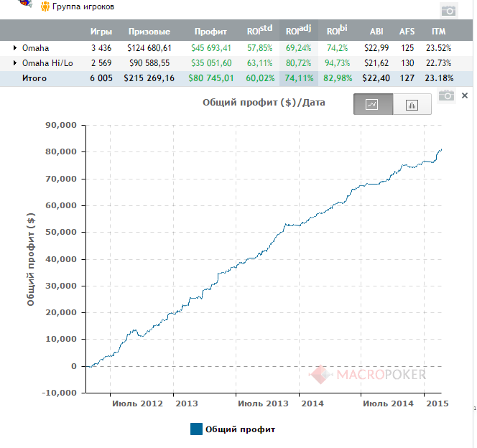The height and width of the screenshot is (448, 477).
Task: Click the camera snapshot icon above the table
Action: [x=449, y=11]
